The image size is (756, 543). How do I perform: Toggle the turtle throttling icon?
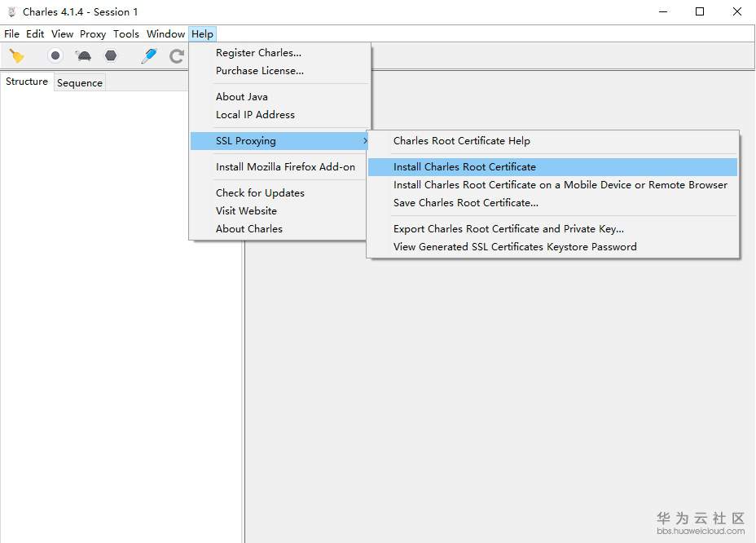83,56
